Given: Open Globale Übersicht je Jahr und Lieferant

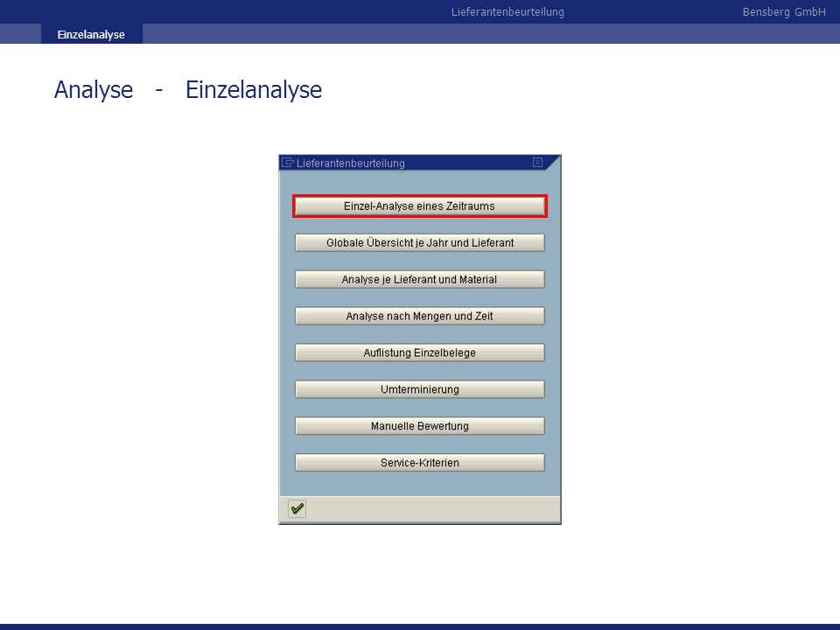Looking at the screenshot, I should [x=419, y=242].
